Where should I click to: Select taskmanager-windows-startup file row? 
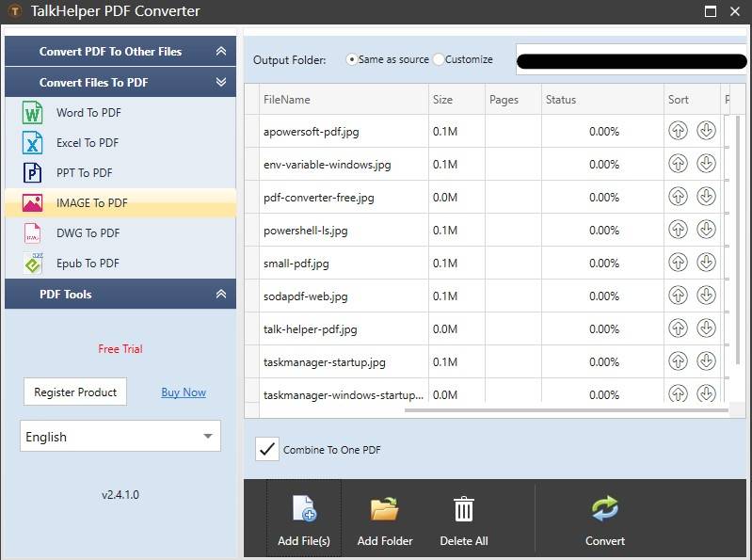[483, 392]
